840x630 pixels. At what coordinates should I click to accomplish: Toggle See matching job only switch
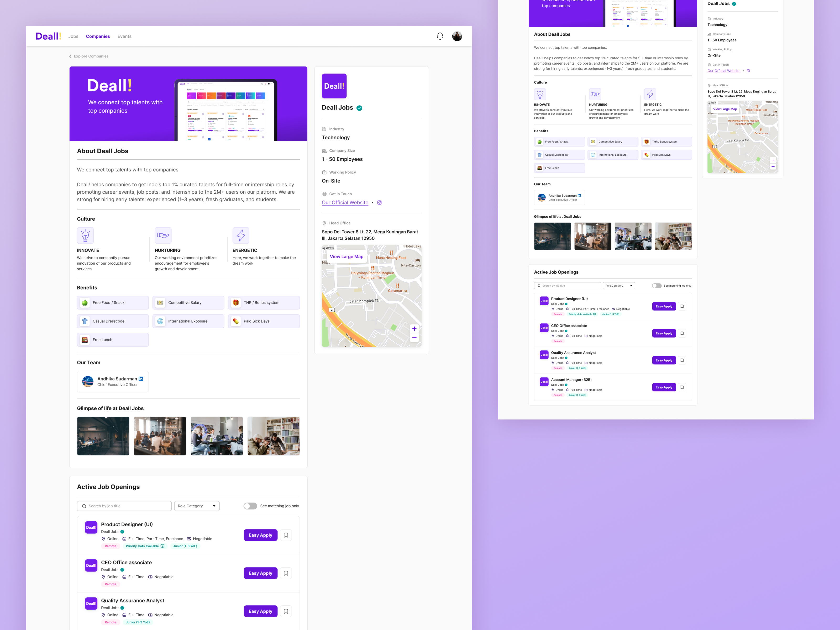(250, 506)
